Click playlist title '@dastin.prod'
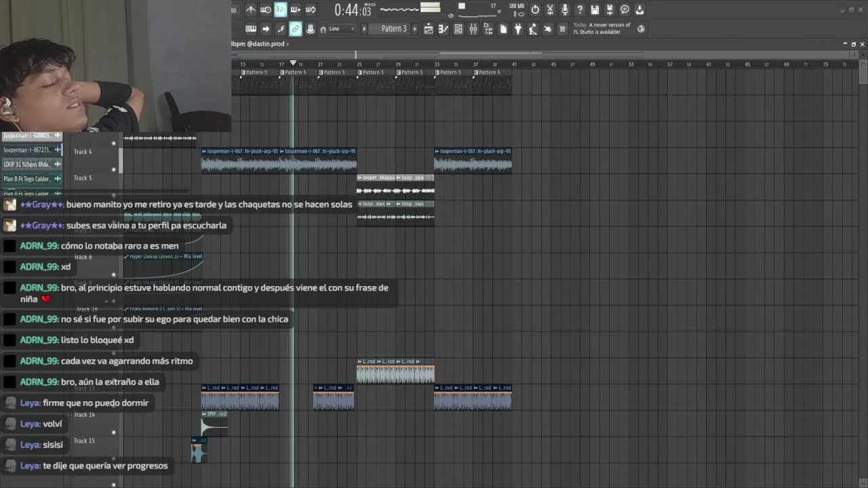The image size is (868, 488). 266,44
